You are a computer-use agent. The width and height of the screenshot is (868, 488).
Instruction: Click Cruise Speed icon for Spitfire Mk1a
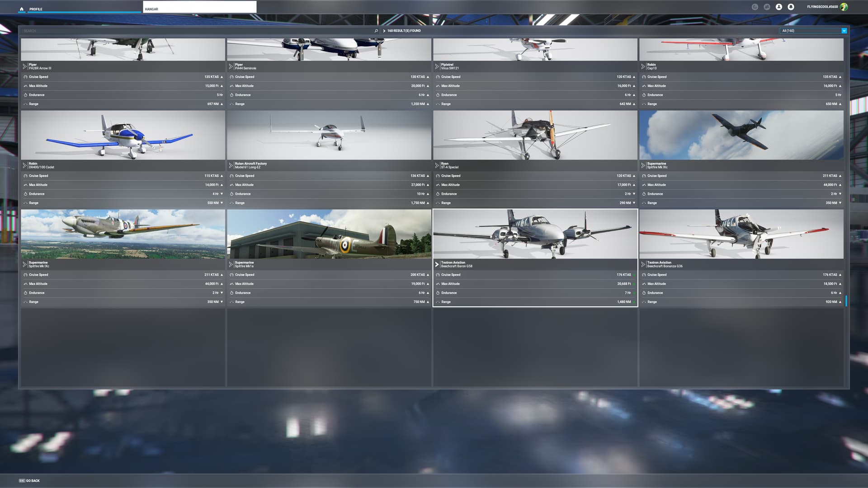[x=231, y=275]
